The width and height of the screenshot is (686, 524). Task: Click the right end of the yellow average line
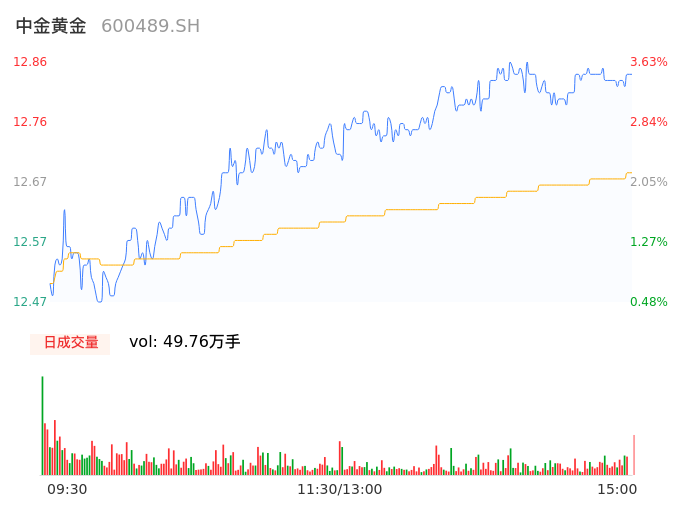pyautogui.click(x=630, y=173)
